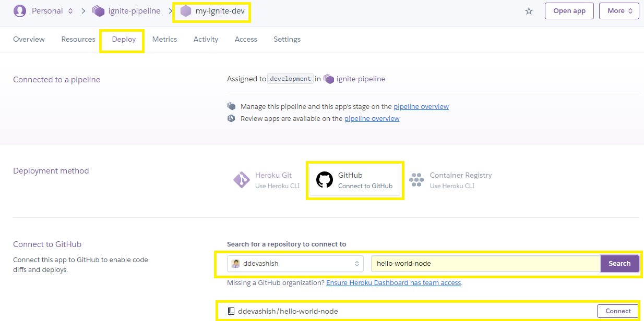
Task: Connect the ddevashish/hello-world-node repository
Action: tap(618, 311)
